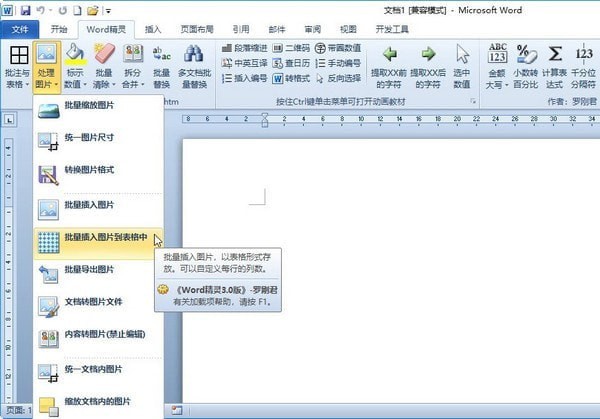Click the 段落缩进 button
This screenshot has height=419, width=600.
tap(244, 48)
